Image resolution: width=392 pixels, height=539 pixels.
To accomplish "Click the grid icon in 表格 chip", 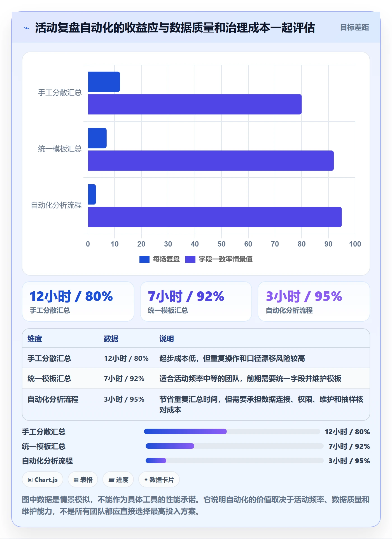I will point(76,480).
